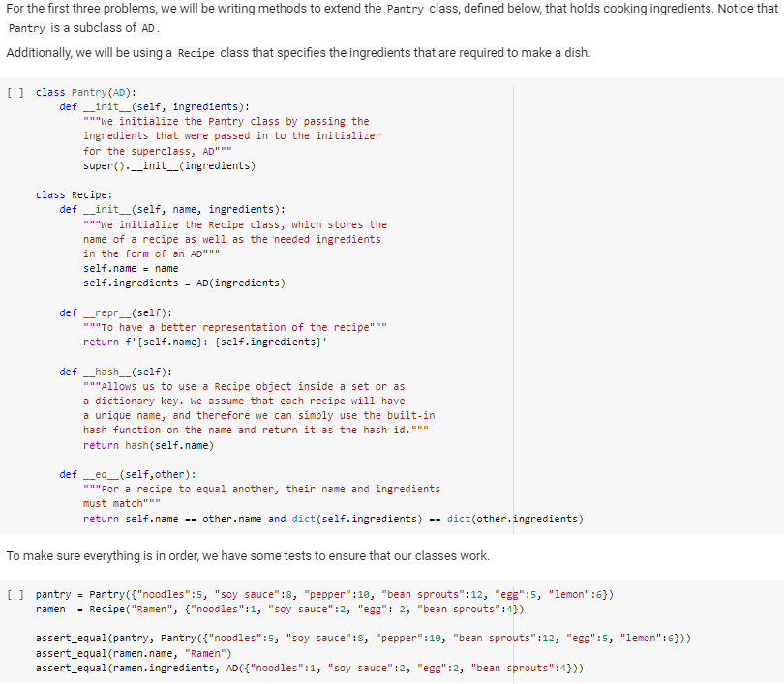Click the Pantry docstring line 'We initialize the Pantry class'

[226, 121]
